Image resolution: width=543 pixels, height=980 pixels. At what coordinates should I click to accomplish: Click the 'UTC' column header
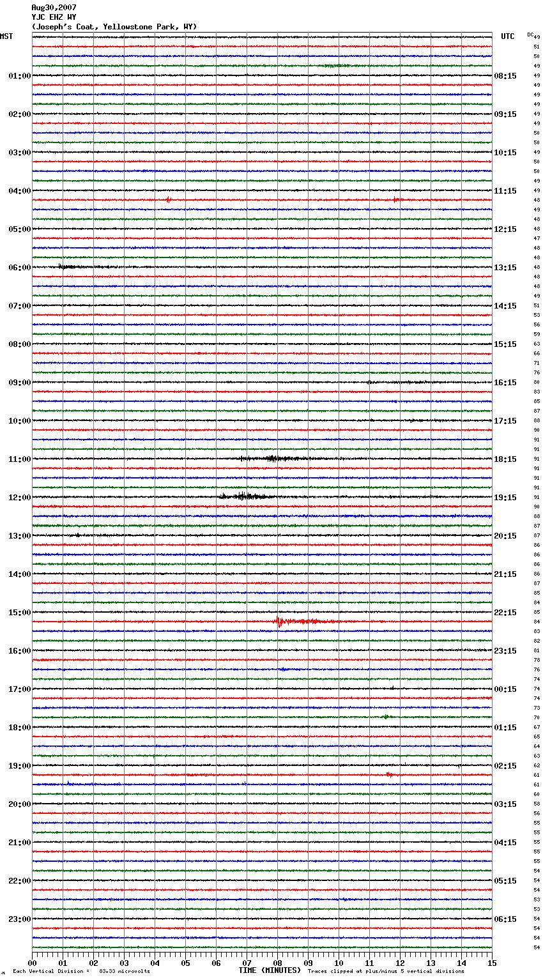click(x=508, y=36)
